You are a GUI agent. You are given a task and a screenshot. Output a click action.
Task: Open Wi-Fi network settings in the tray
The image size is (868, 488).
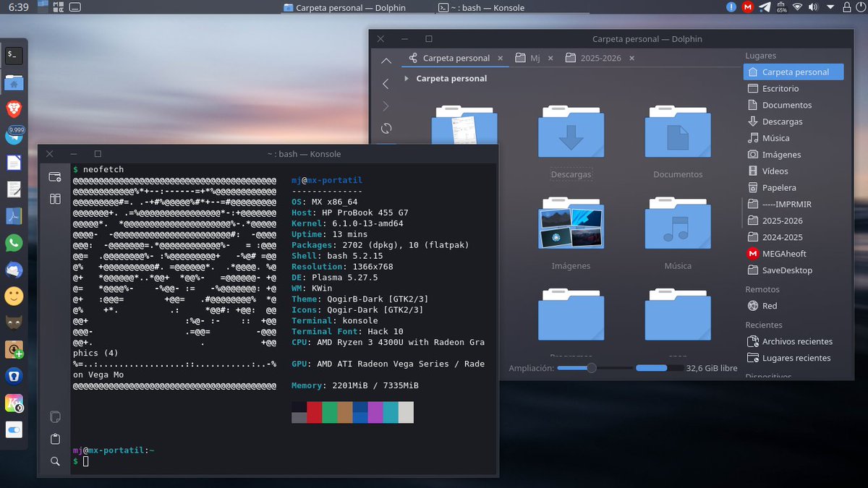point(798,7)
